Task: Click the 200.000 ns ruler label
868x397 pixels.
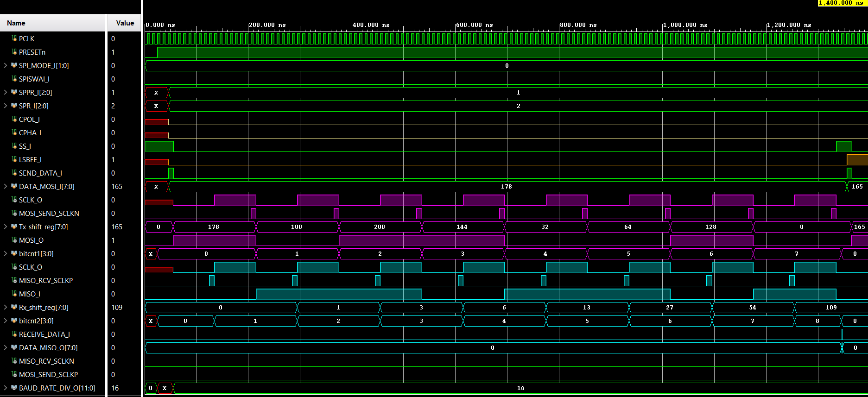Action: pyautogui.click(x=267, y=25)
